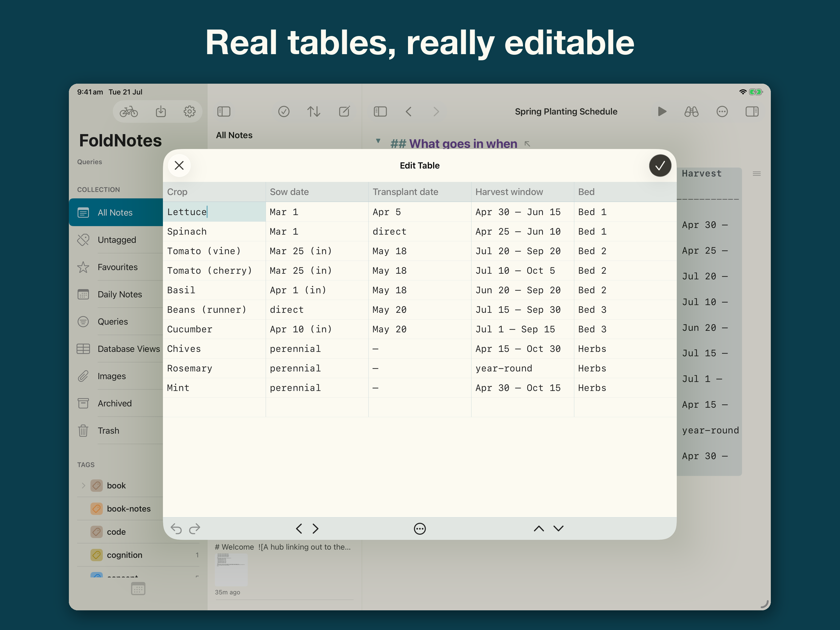Select the cognition tag
This screenshot has height=630, width=840.
pyautogui.click(x=139, y=555)
